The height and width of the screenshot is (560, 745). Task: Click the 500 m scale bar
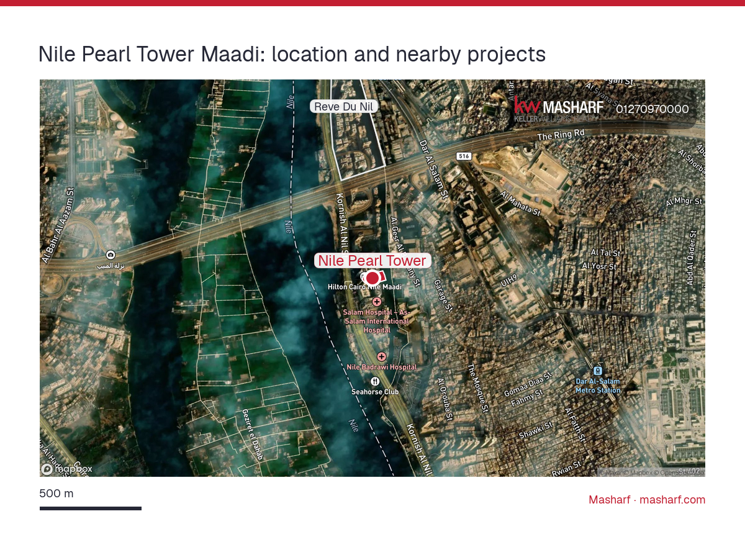(x=91, y=508)
